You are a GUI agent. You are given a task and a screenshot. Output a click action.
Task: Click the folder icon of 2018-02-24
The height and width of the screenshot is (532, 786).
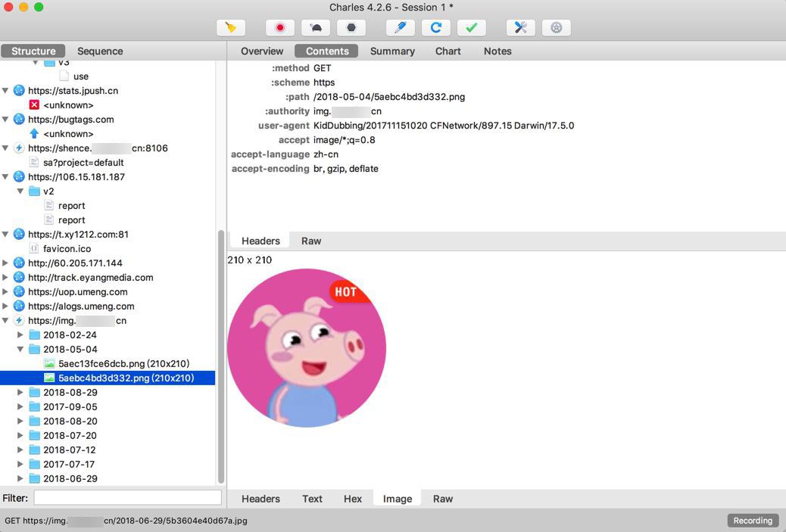[34, 335]
